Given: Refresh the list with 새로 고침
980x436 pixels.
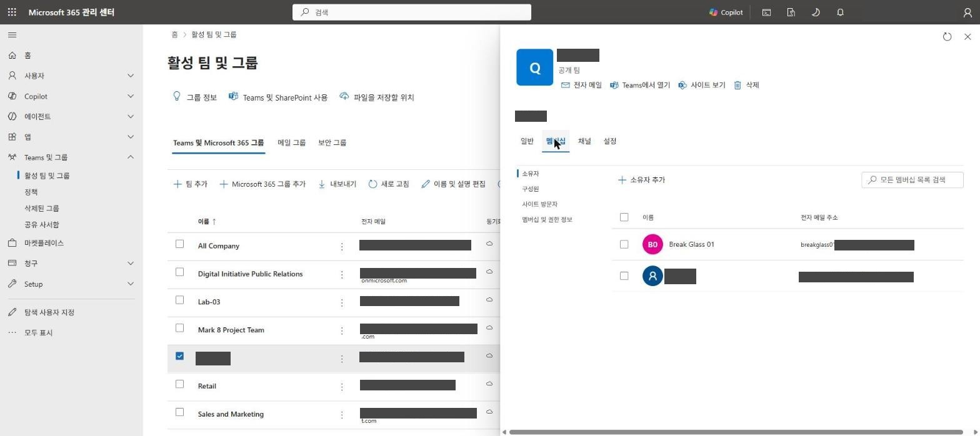Looking at the screenshot, I should (389, 184).
